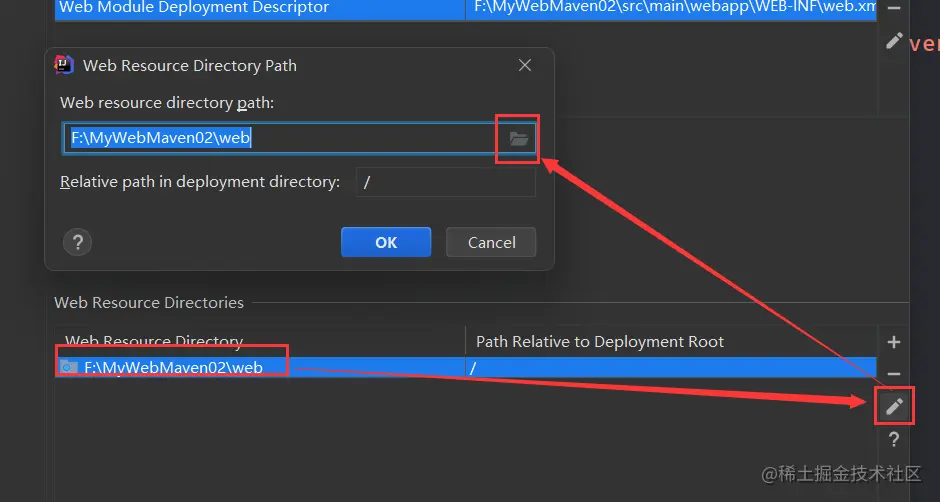Click the '/' cell under Path Relative to Deployment Root
940x502 pixels.
671,368
